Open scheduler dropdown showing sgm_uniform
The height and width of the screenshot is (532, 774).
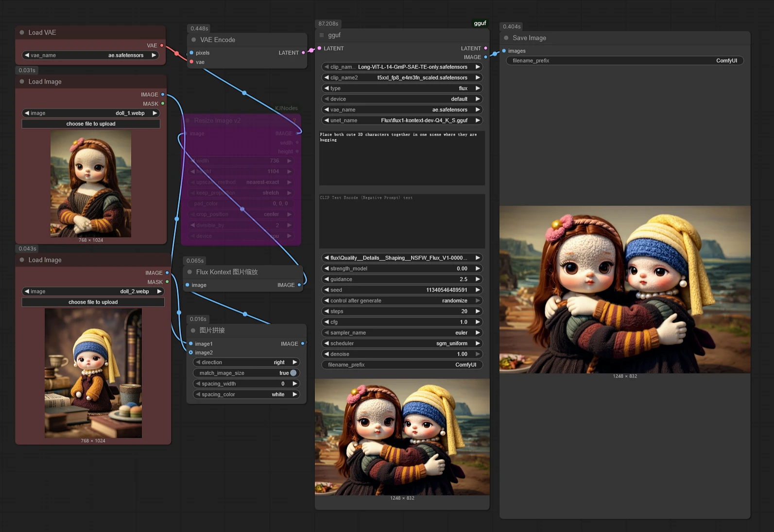(402, 343)
